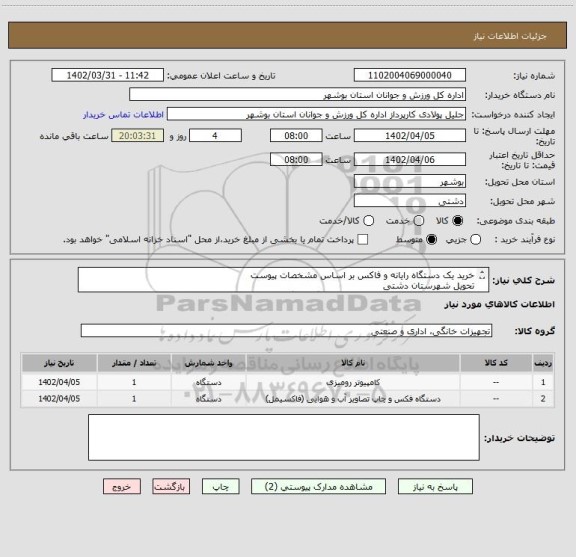Click the شماره نیاز number field
576x557 pixels.
point(410,75)
